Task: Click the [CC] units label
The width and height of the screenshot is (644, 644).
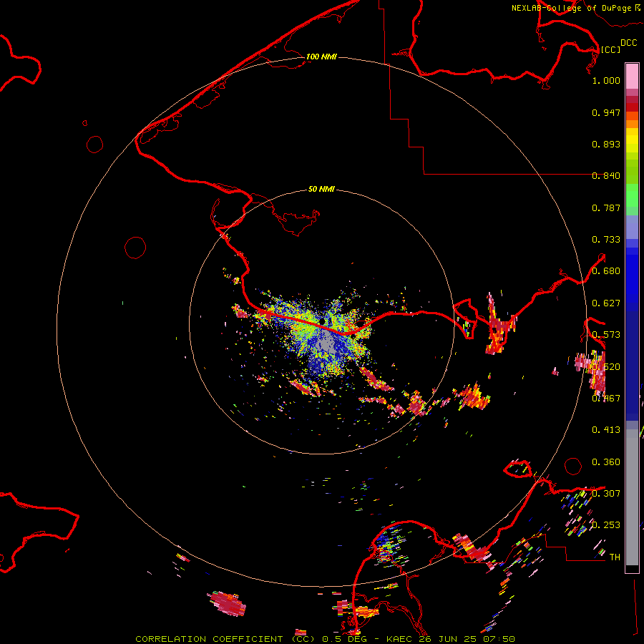Action: click(610, 49)
